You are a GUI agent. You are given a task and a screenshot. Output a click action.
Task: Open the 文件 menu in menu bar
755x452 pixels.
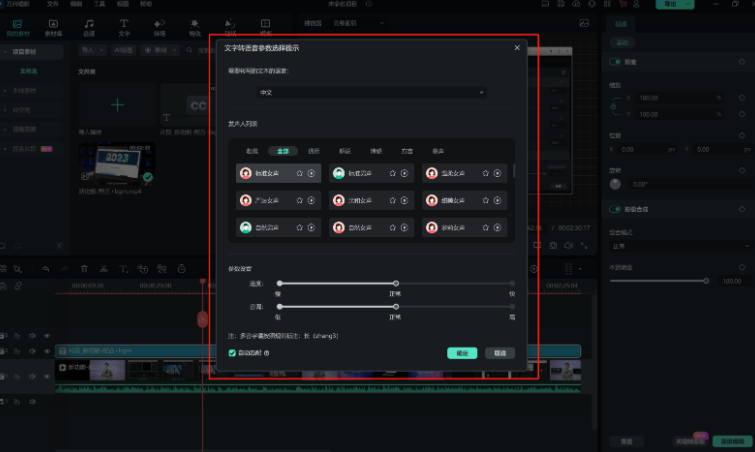(52, 4)
